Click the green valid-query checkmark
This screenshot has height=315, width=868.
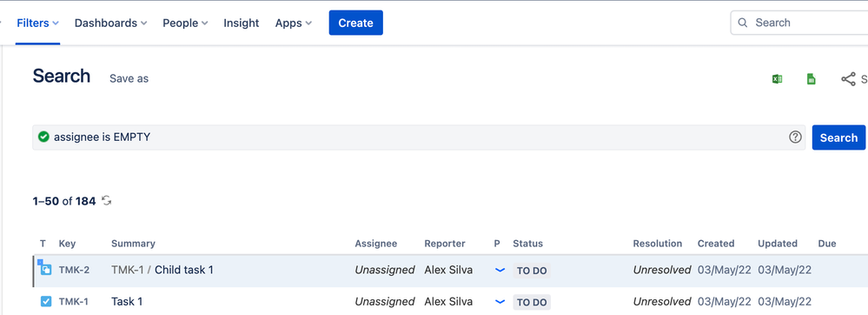(x=43, y=137)
